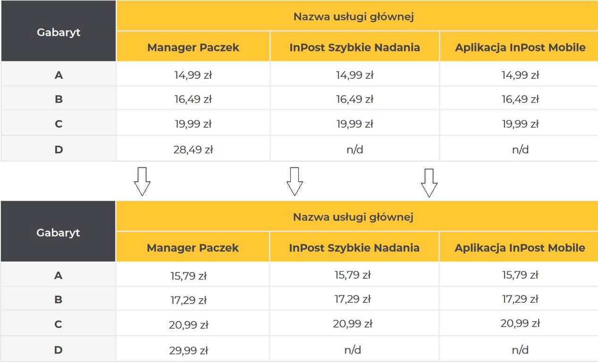Click the rightmost down arrow between the tables
The height and width of the screenshot is (364, 598).
429,182
